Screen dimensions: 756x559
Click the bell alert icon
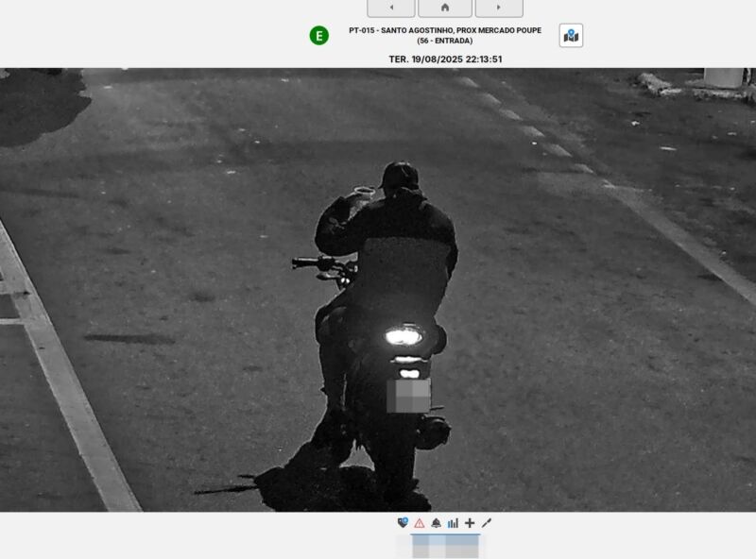[x=436, y=523]
